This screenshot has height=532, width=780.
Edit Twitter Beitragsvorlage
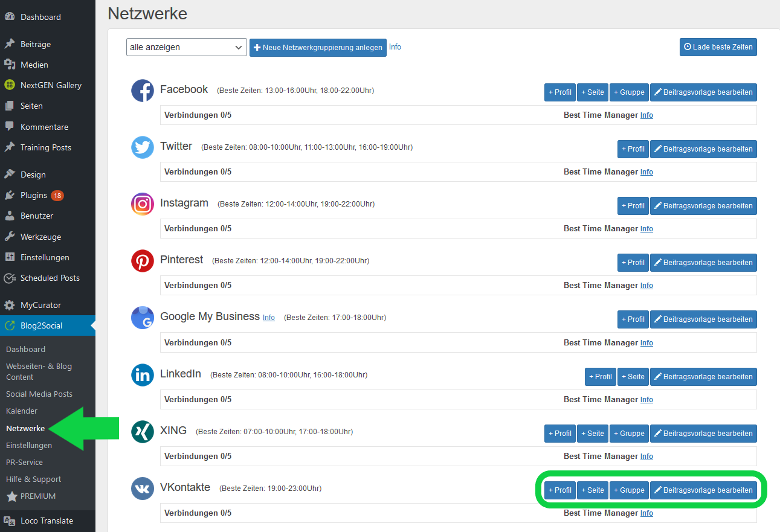coord(703,149)
